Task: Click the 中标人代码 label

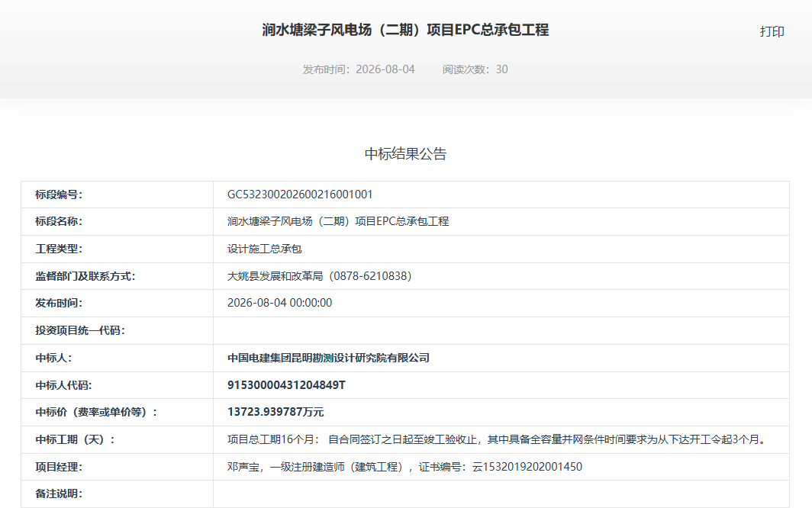Action: (63, 385)
